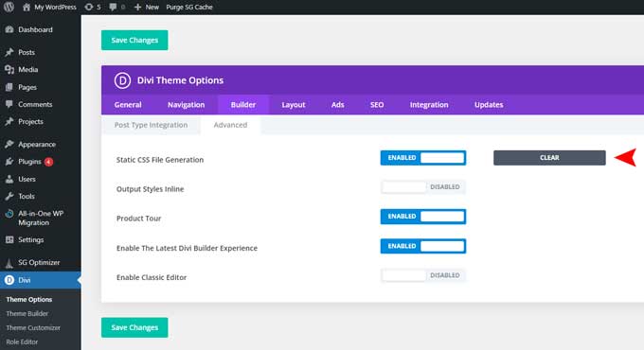Click the All-in-One WP Migration icon
This screenshot has width=644, height=350.
9,214
